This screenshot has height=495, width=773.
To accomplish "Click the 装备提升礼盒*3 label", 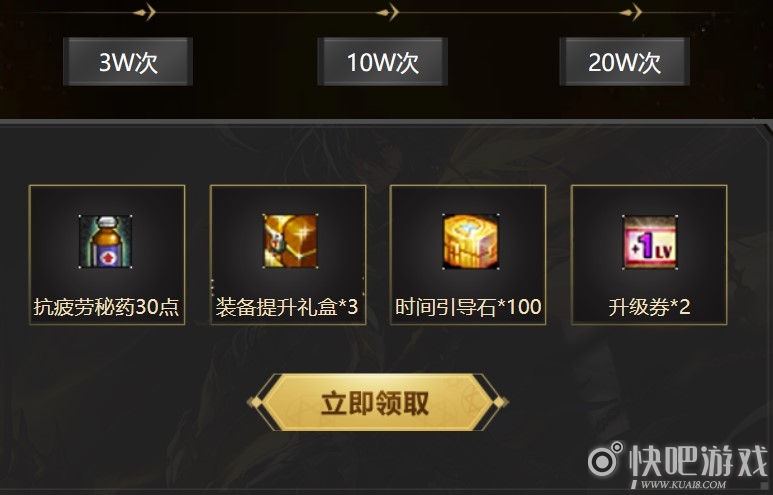I will tap(287, 307).
